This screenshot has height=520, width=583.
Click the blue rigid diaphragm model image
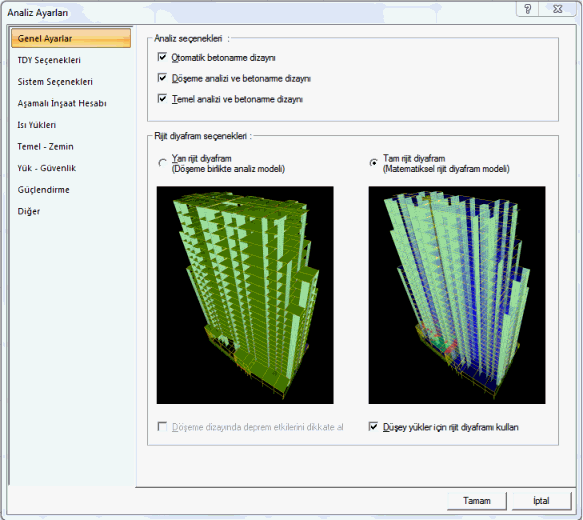(457, 295)
